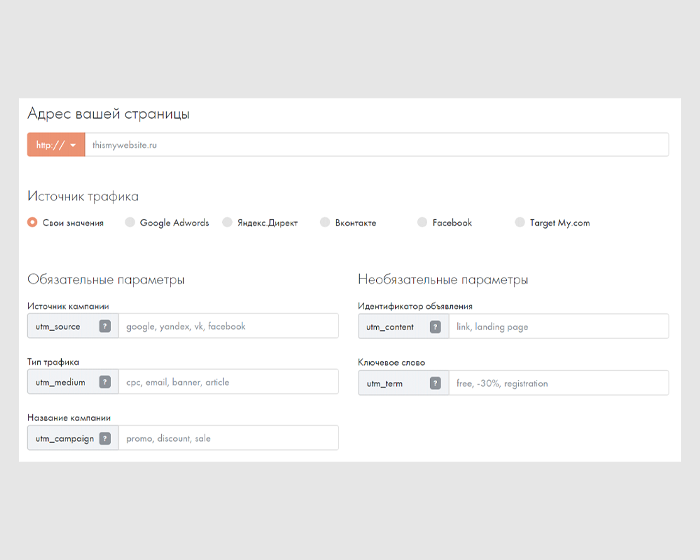700x560 pixels.
Task: Select the Яндекс.Директ radio button
Action: pyautogui.click(x=227, y=222)
